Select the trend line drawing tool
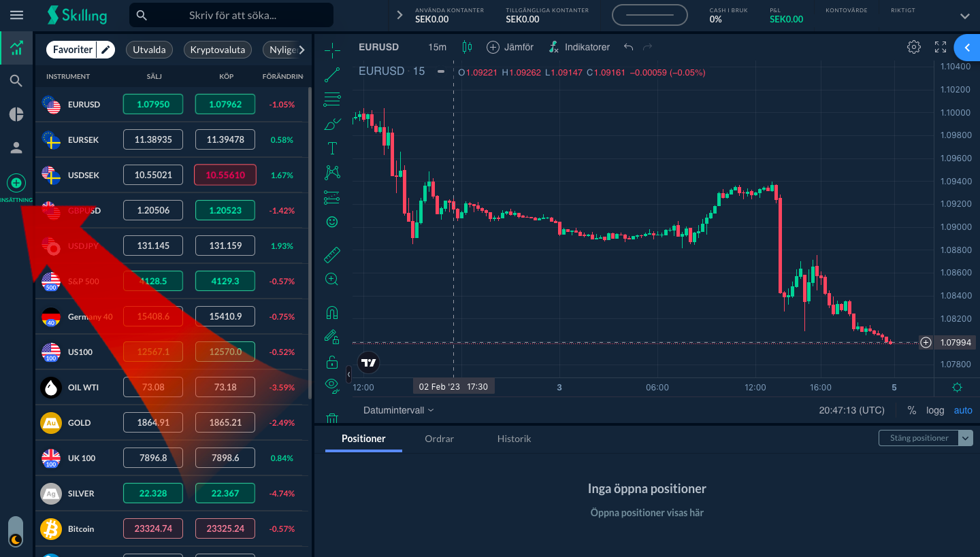Viewport: 980px width, 557px height. (x=332, y=75)
